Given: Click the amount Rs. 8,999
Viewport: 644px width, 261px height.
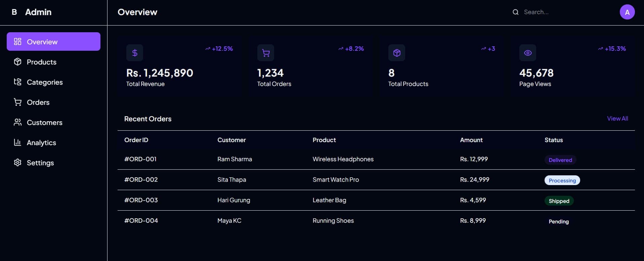Looking at the screenshot, I should [x=473, y=221].
